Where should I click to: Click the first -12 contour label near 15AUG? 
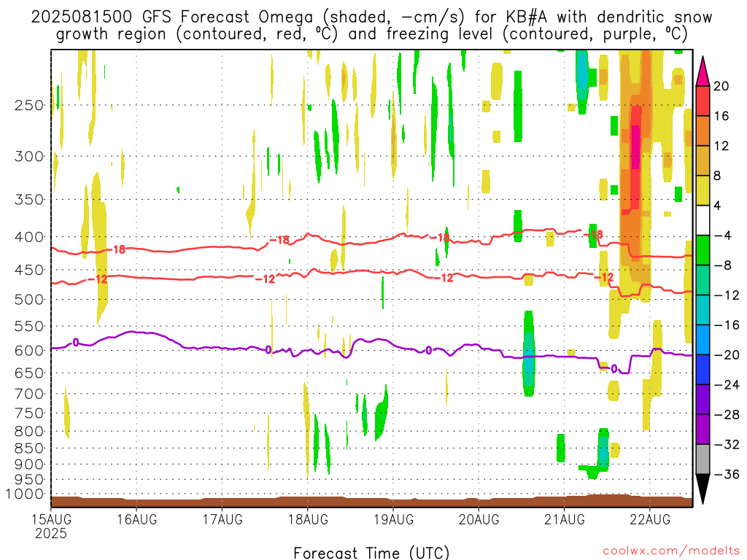[x=98, y=279]
